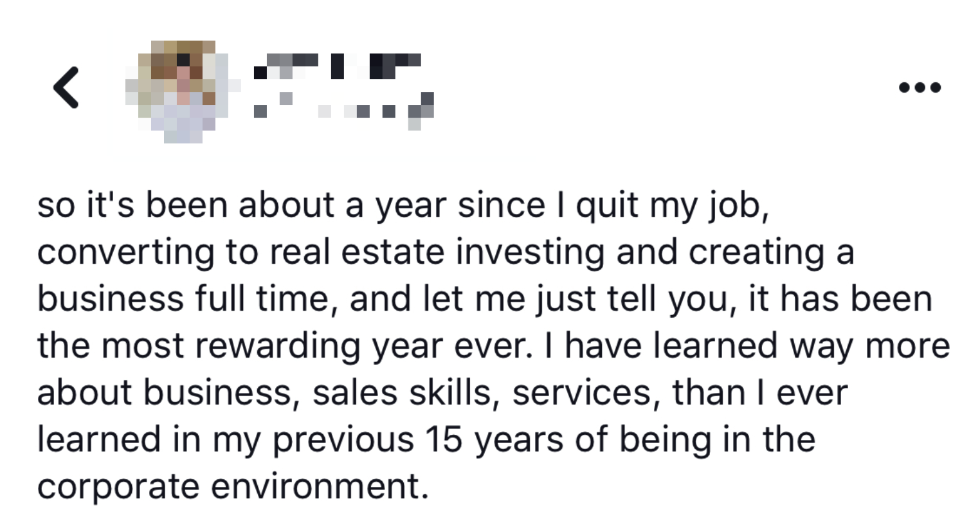Click the phrase "corporate environment"

point(232,487)
